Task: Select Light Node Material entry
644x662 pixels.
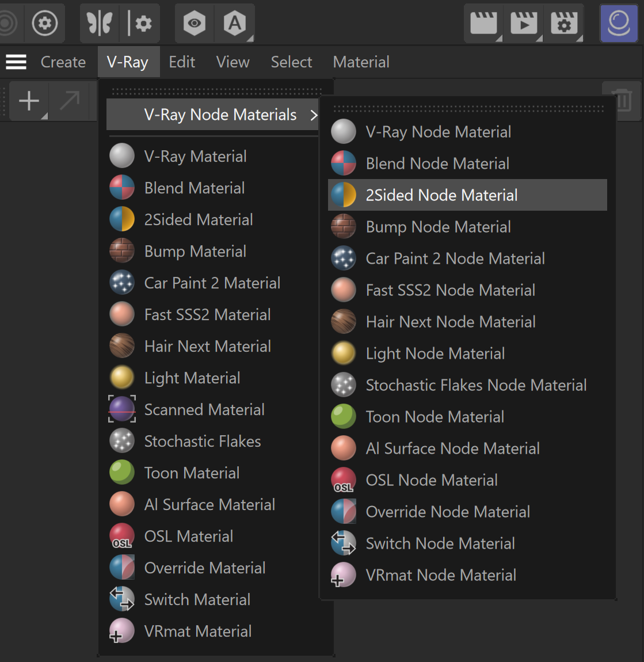Action: pyautogui.click(x=467, y=353)
